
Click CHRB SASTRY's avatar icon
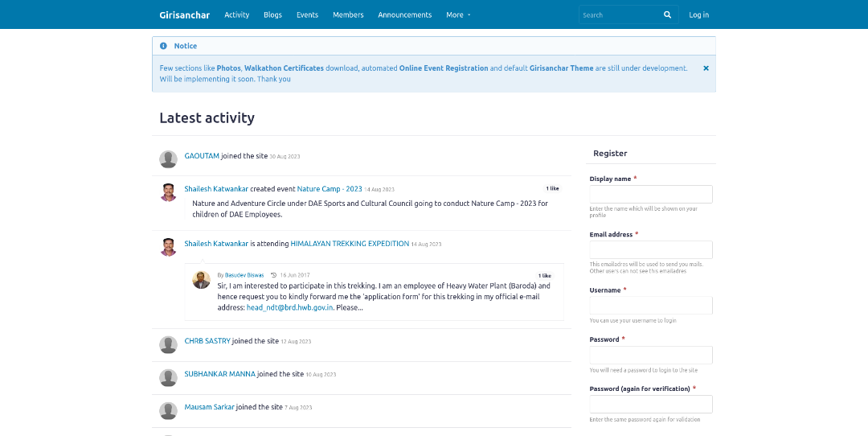[168, 344]
